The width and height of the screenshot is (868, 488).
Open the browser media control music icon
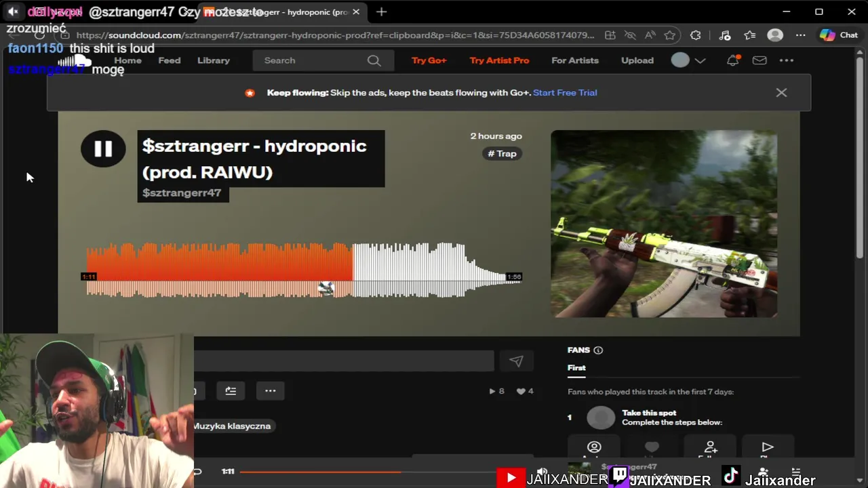(724, 35)
